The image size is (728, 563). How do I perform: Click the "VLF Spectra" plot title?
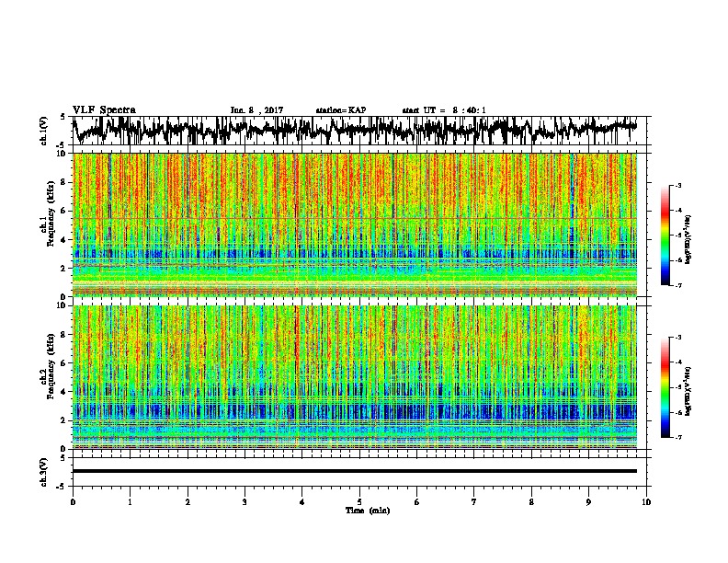[104, 110]
